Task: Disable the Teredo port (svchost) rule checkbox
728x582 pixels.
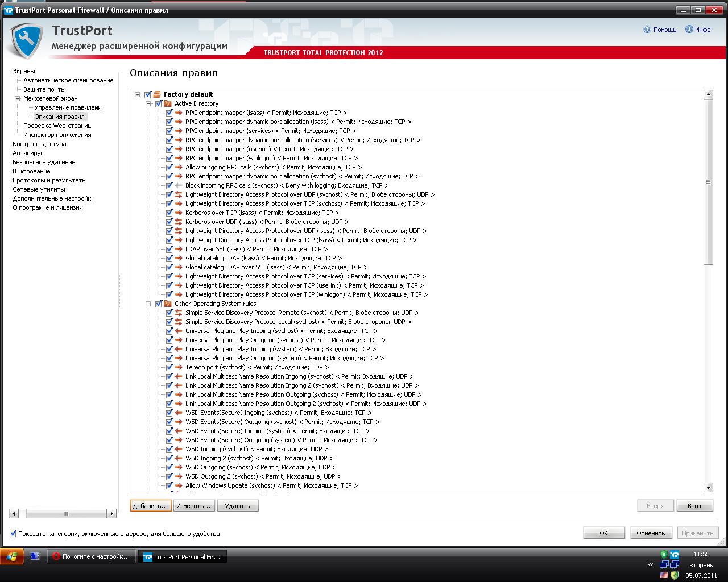Action: pos(169,367)
